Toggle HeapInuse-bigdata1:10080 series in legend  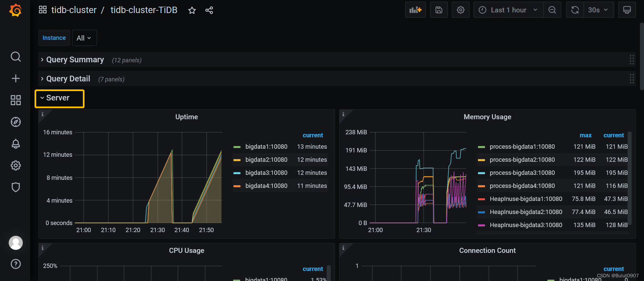tap(526, 199)
